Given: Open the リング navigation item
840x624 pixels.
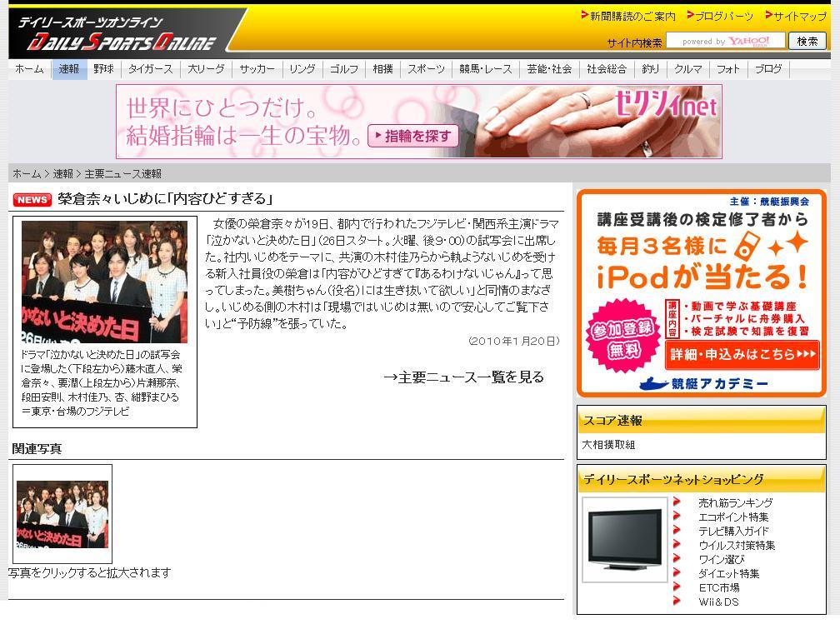Looking at the screenshot, I should pos(302,69).
